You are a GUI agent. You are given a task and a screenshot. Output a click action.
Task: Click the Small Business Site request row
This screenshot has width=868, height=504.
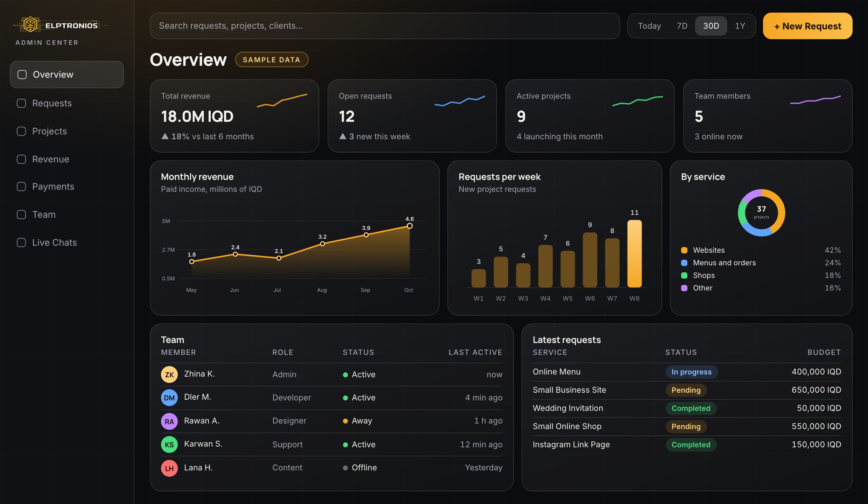687,390
